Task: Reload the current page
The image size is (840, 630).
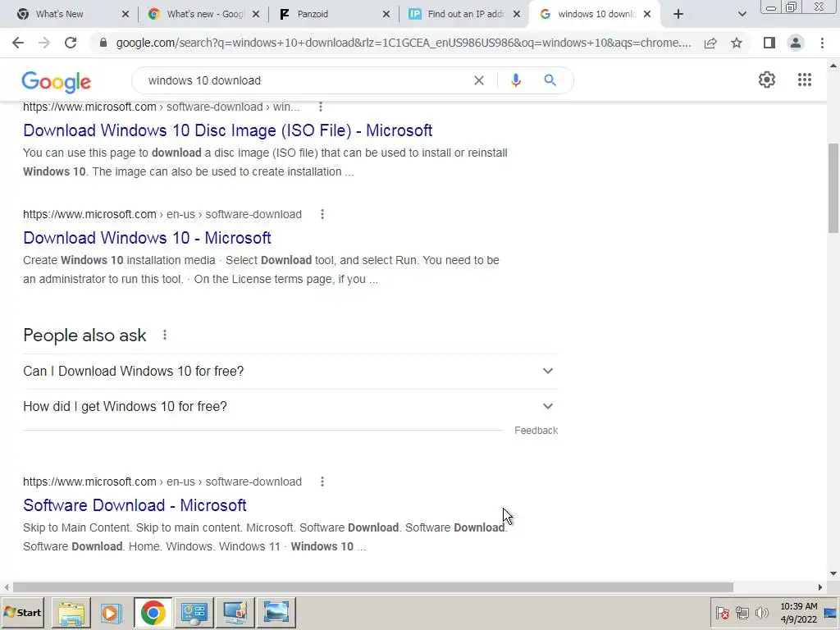Action: click(71, 43)
